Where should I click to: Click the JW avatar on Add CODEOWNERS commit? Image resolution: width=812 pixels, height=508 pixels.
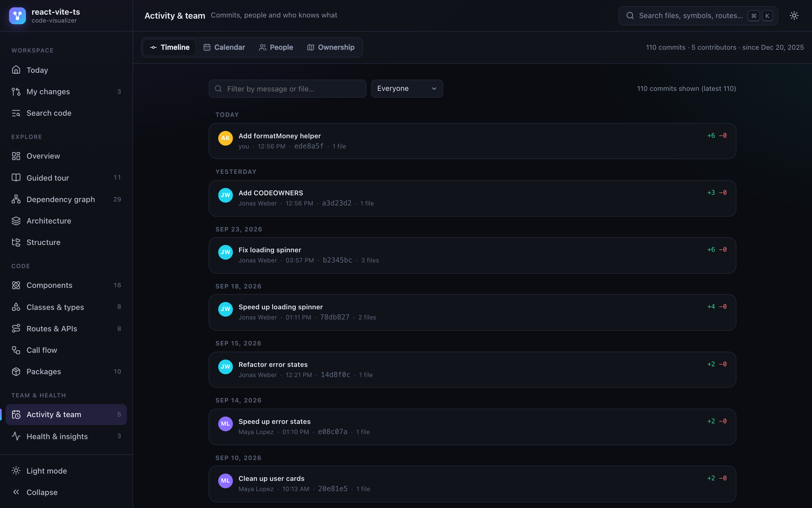[x=226, y=195]
